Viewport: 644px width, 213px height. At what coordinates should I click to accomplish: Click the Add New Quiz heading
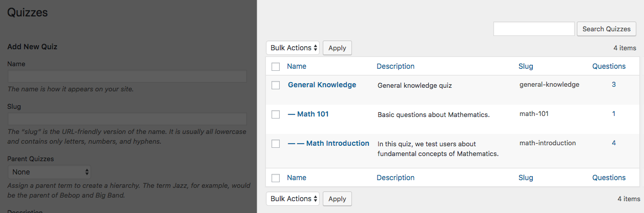click(32, 47)
